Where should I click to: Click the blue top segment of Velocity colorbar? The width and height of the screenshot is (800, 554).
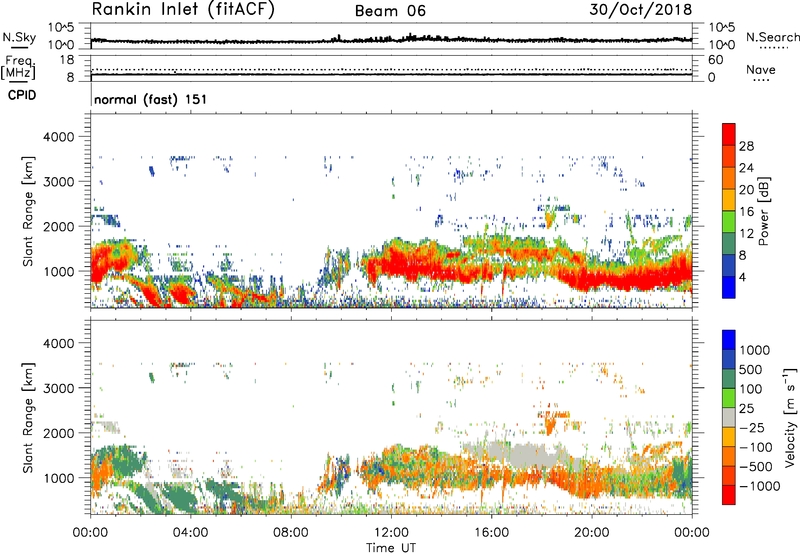point(729,340)
